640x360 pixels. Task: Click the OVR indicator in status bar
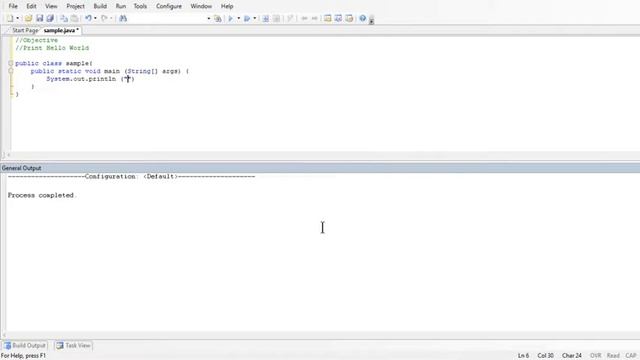coord(596,356)
